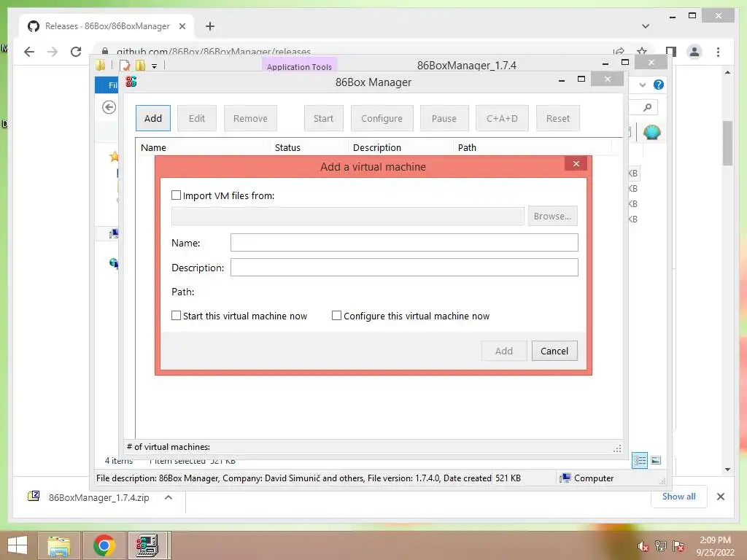Open the quick access toolbar dropdown arrow
This screenshot has width=747, height=560.
[x=155, y=66]
